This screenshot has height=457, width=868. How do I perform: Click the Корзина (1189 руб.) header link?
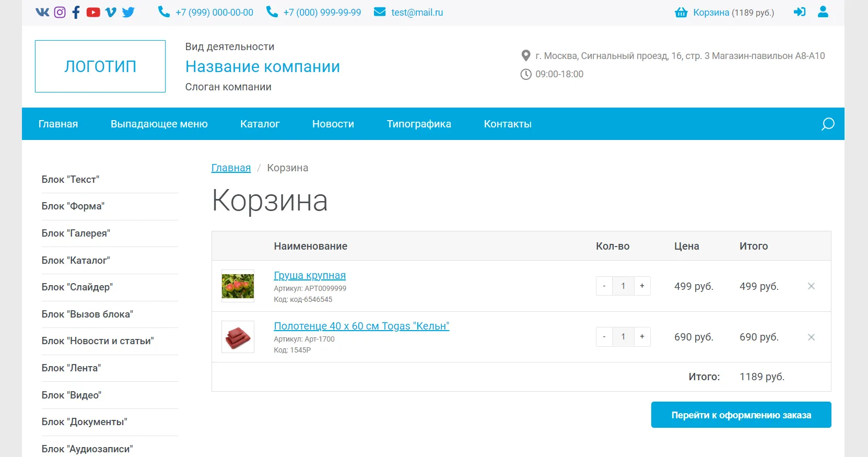pos(733,13)
